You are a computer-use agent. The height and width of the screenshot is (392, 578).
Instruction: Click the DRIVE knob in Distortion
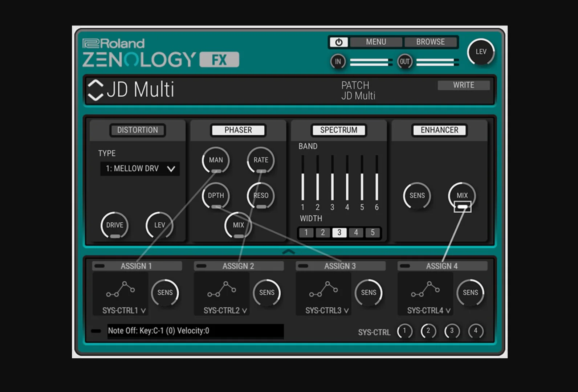115,225
